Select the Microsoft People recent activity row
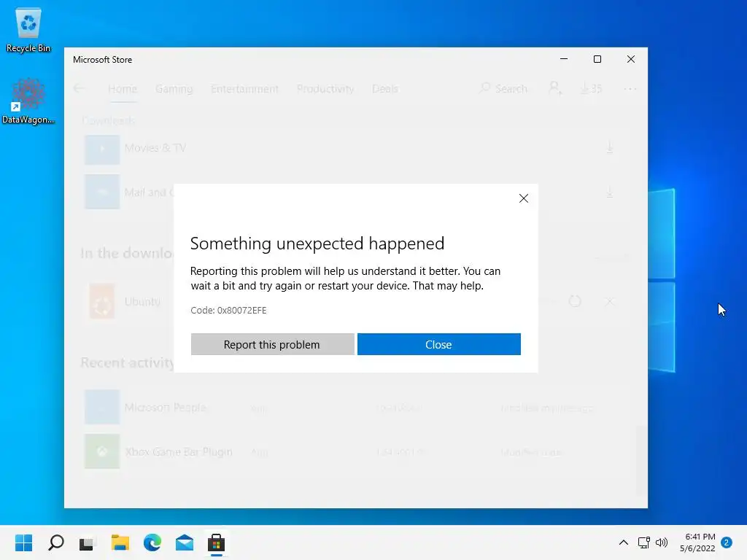The height and width of the screenshot is (560, 747). [x=355, y=408]
